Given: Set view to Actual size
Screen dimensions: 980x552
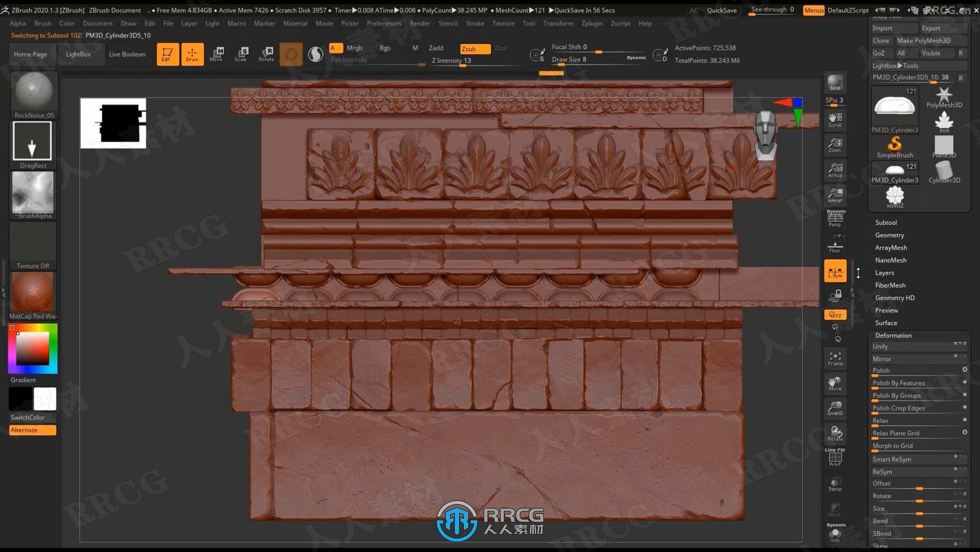Looking at the screenshot, I should point(835,171).
